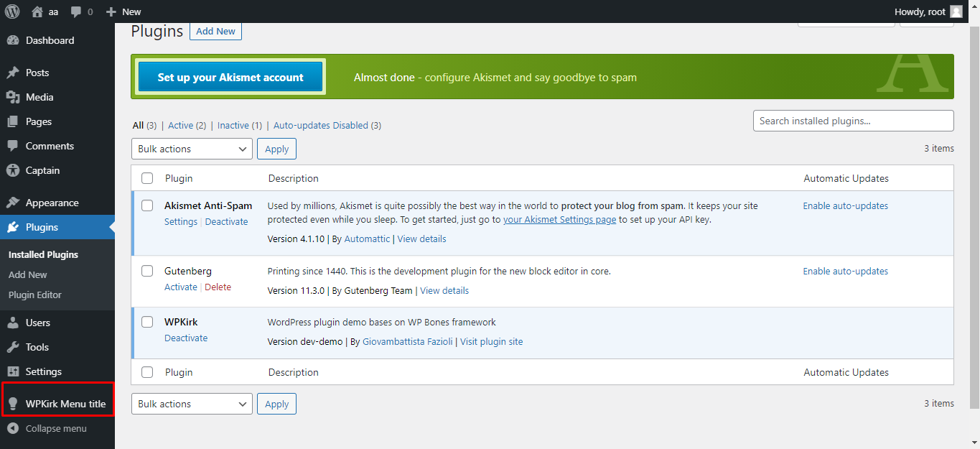Viewport: 980px width, 449px height.
Task: Click the Captain accessibility icon
Action: (13, 170)
